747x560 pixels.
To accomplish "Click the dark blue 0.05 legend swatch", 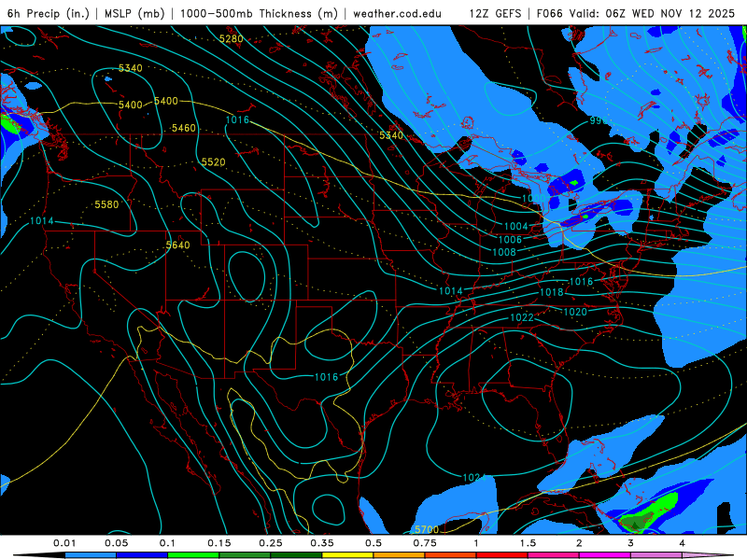I will point(142,555).
